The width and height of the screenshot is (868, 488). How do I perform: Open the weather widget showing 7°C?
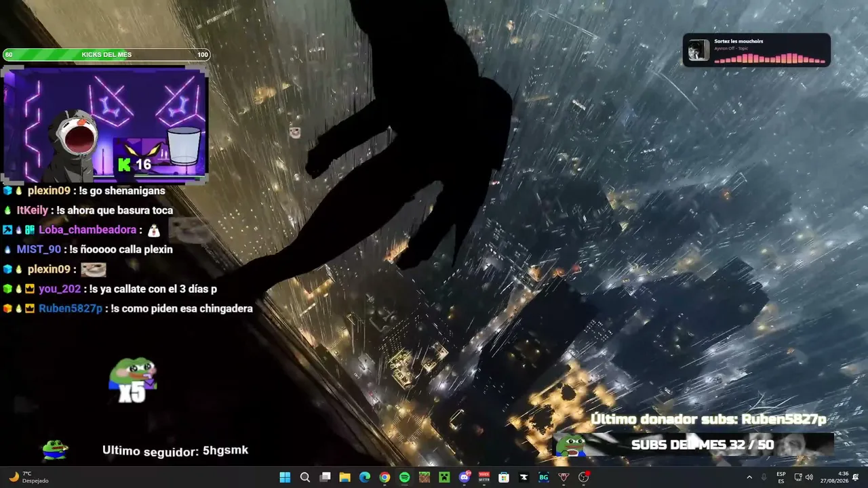click(28, 477)
